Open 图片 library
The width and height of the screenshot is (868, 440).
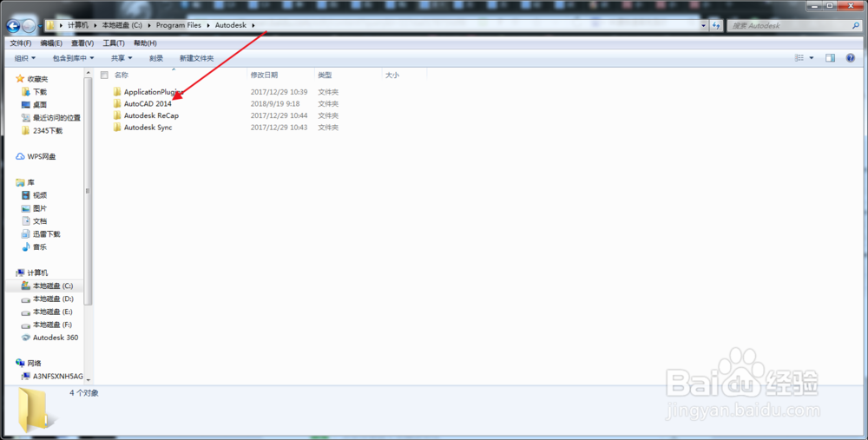39,208
